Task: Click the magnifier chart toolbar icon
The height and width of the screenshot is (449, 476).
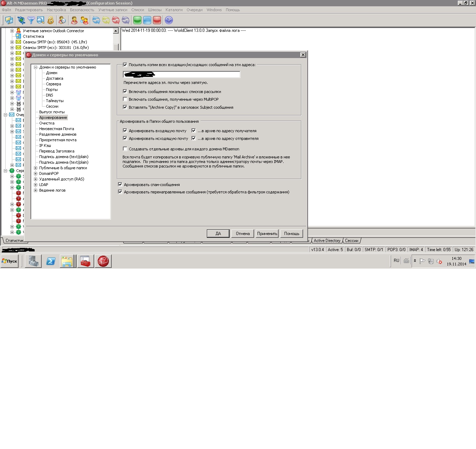Action: pos(41,20)
